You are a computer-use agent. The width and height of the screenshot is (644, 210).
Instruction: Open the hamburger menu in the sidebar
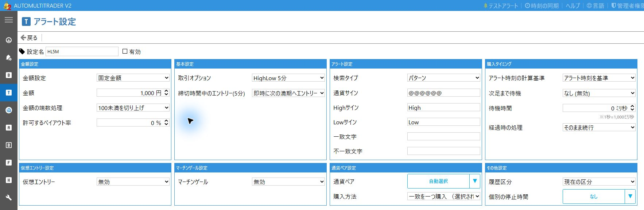9,20
